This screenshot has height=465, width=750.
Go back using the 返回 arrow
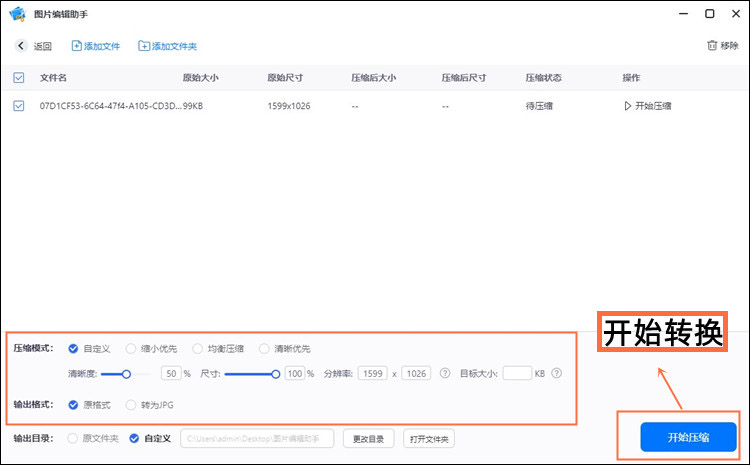(21, 45)
